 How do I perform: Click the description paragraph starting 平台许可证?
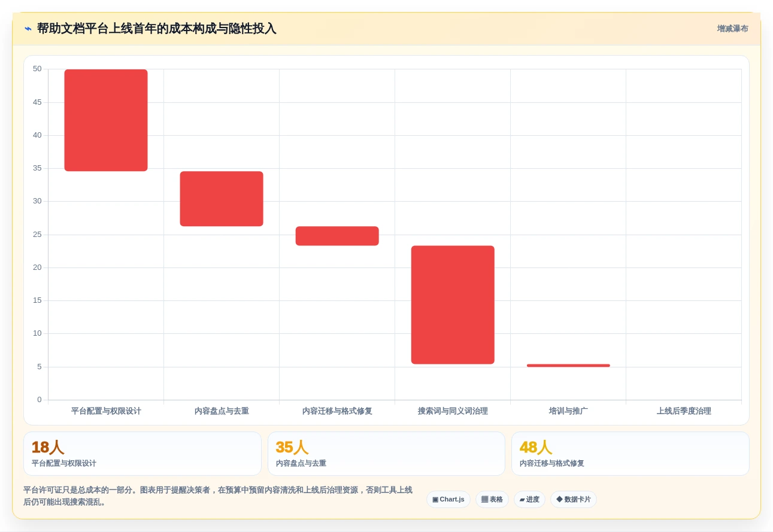point(218,496)
